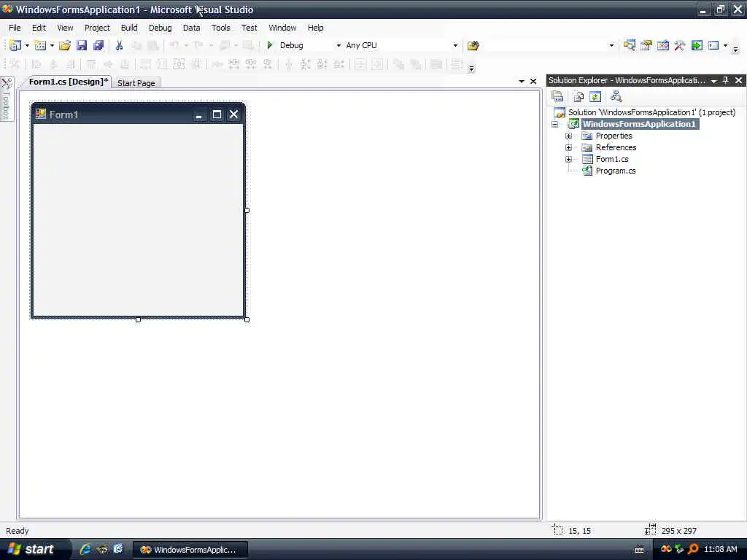747x560 pixels.
Task: Click the WindowsFormsApplic... taskbar button
Action: [x=190, y=550]
